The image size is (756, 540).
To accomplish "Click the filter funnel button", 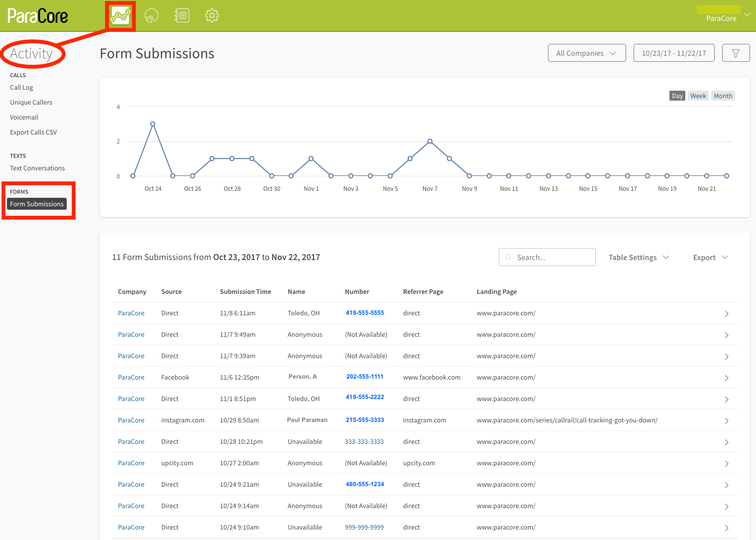I will tap(736, 53).
